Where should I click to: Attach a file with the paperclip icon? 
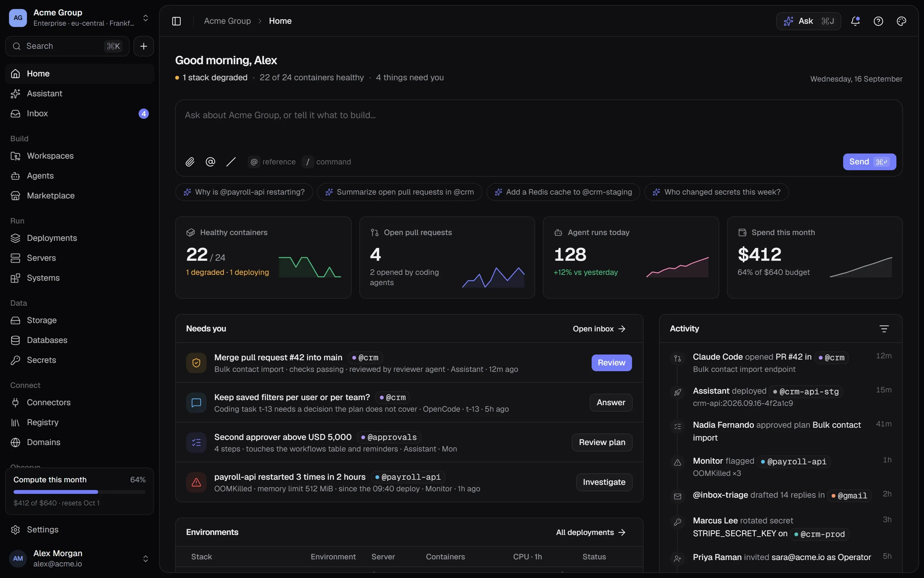coord(190,162)
